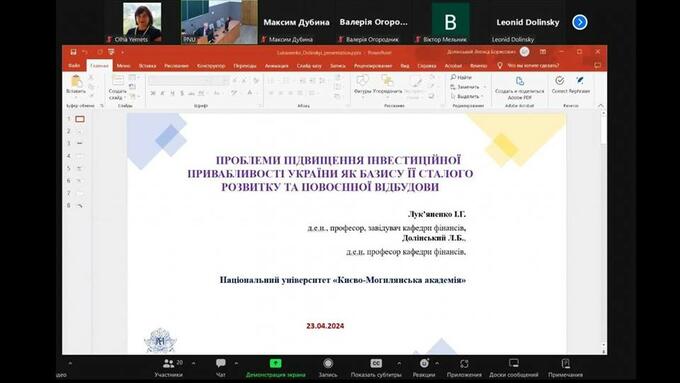Select slide 1 thumbnail in slide panel
Image resolution: width=680 pixels, height=383 pixels.
tap(80, 119)
